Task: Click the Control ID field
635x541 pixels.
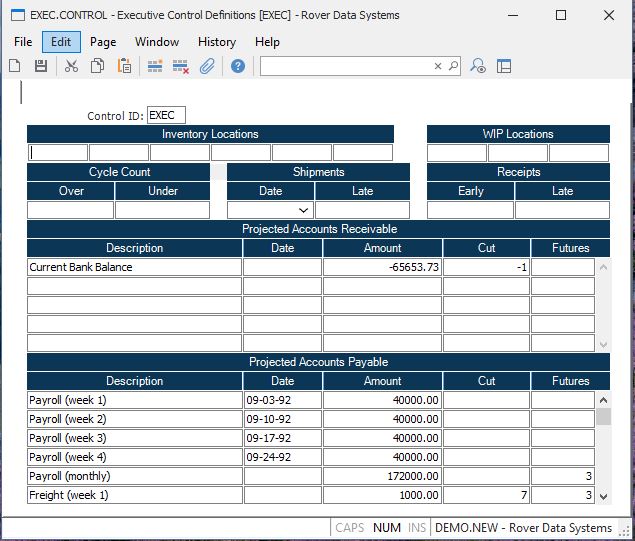Action: (x=166, y=115)
